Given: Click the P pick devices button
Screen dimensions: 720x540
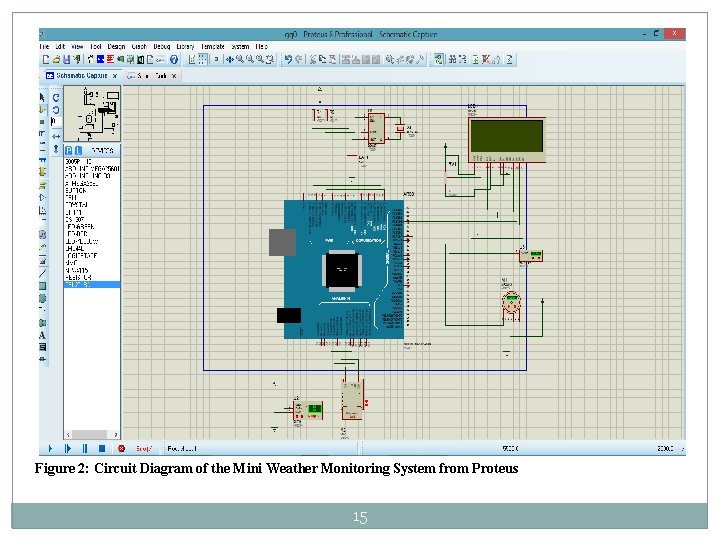Looking at the screenshot, I should click(68, 151).
